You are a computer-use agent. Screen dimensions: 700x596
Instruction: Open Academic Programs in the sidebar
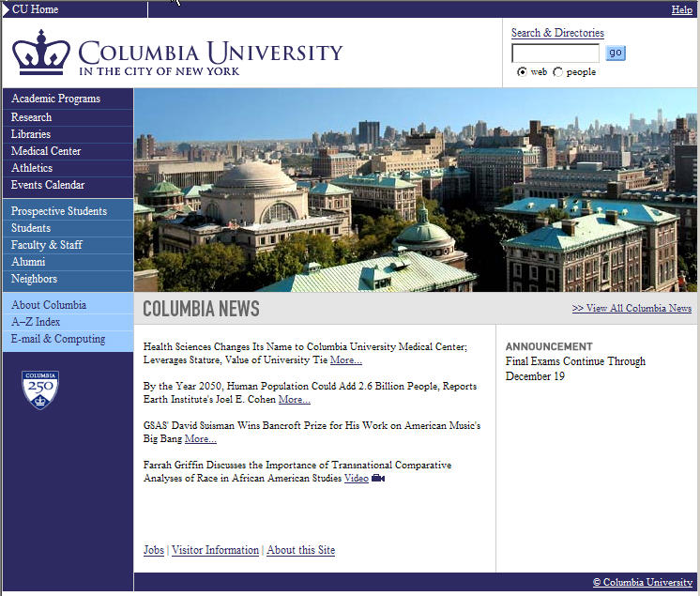[x=55, y=99]
